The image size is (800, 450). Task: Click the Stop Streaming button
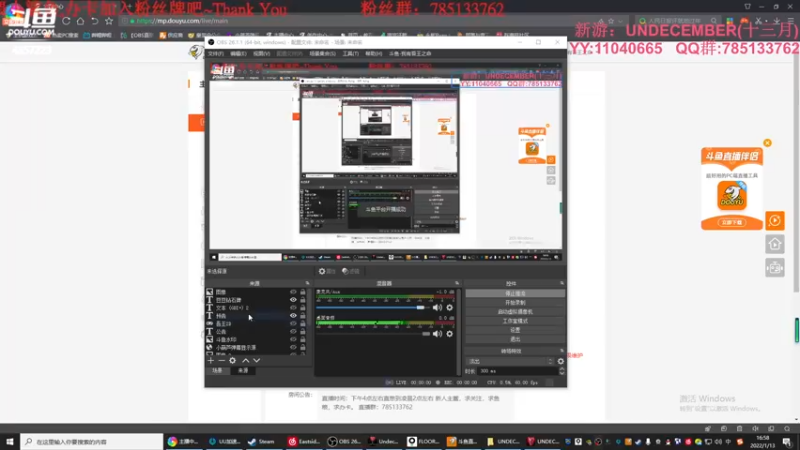pos(515,294)
